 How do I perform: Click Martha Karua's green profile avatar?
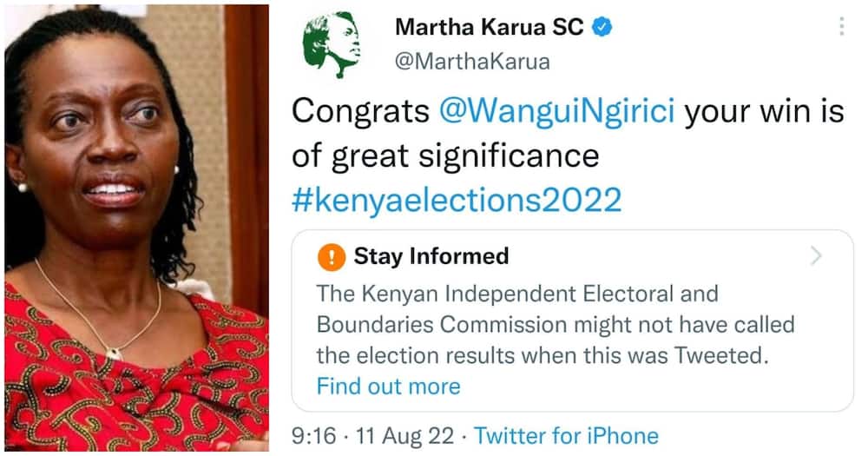click(332, 44)
